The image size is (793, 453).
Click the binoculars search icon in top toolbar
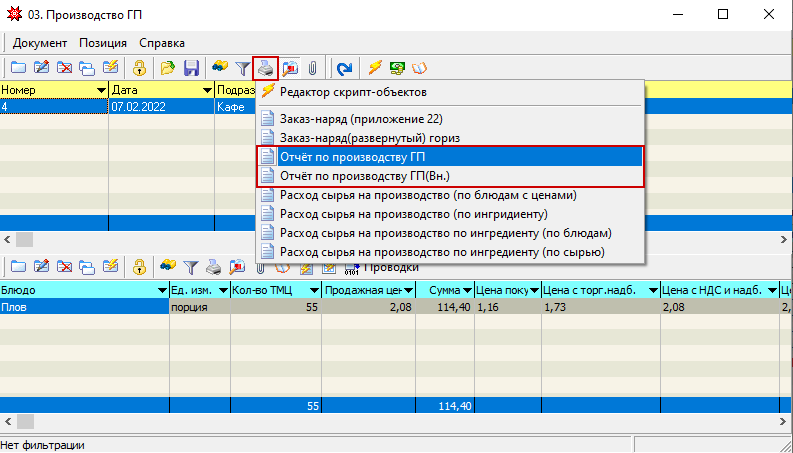point(220,68)
